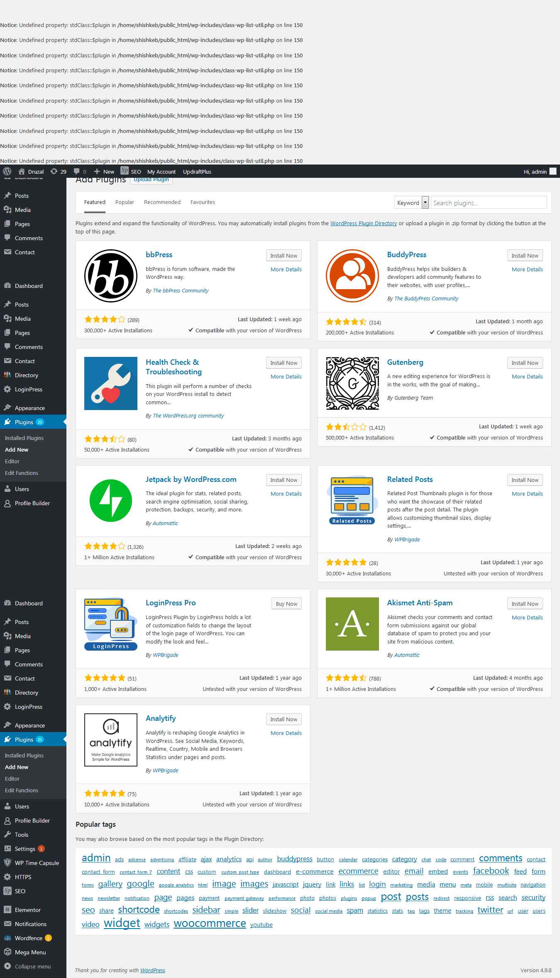The height and width of the screenshot is (978, 560).
Task: View More Details for bbPress
Action: (286, 269)
